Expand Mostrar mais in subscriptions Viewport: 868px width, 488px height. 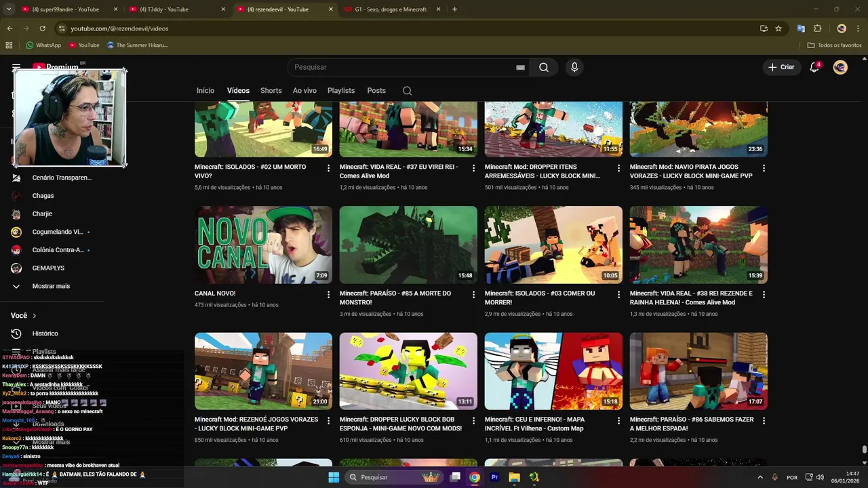(x=52, y=286)
